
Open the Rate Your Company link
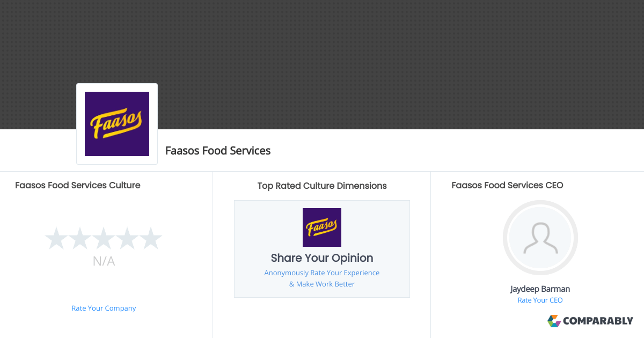pyautogui.click(x=104, y=308)
